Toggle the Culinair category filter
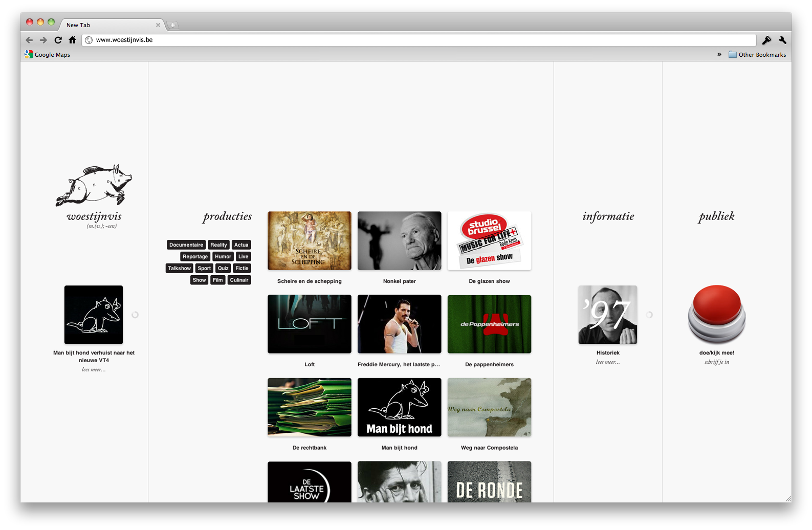 239,280
